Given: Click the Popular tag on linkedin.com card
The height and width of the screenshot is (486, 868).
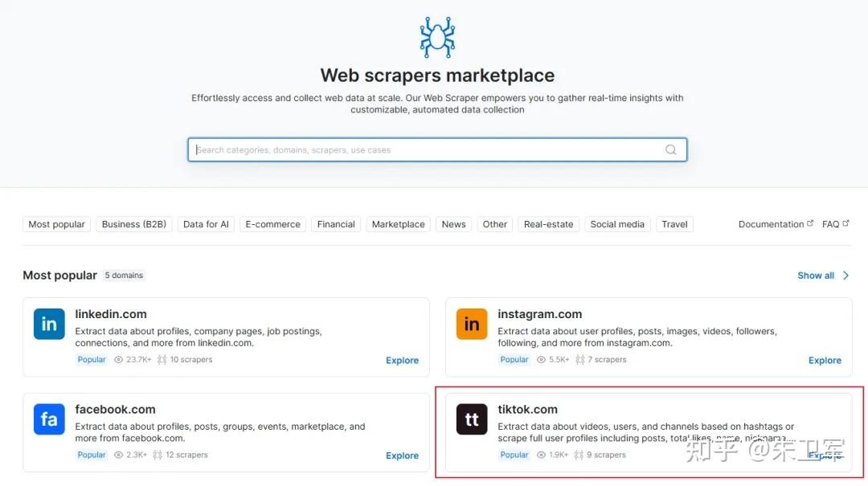Looking at the screenshot, I should [92, 359].
